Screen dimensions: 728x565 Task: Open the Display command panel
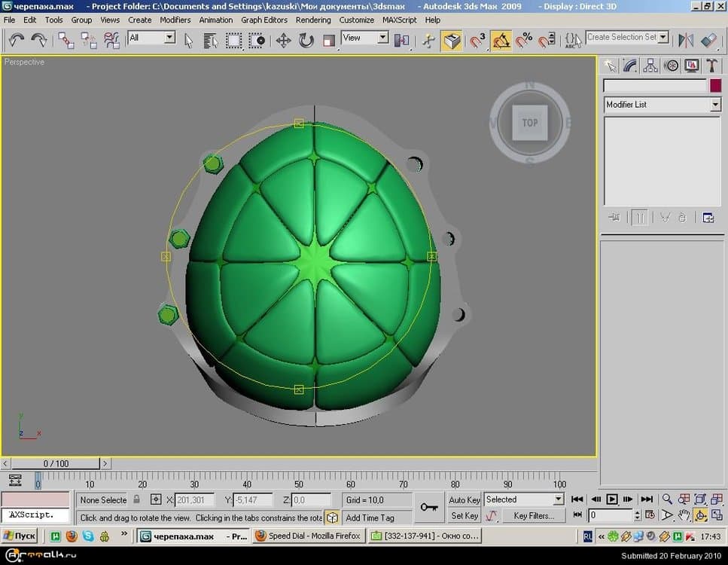691,66
